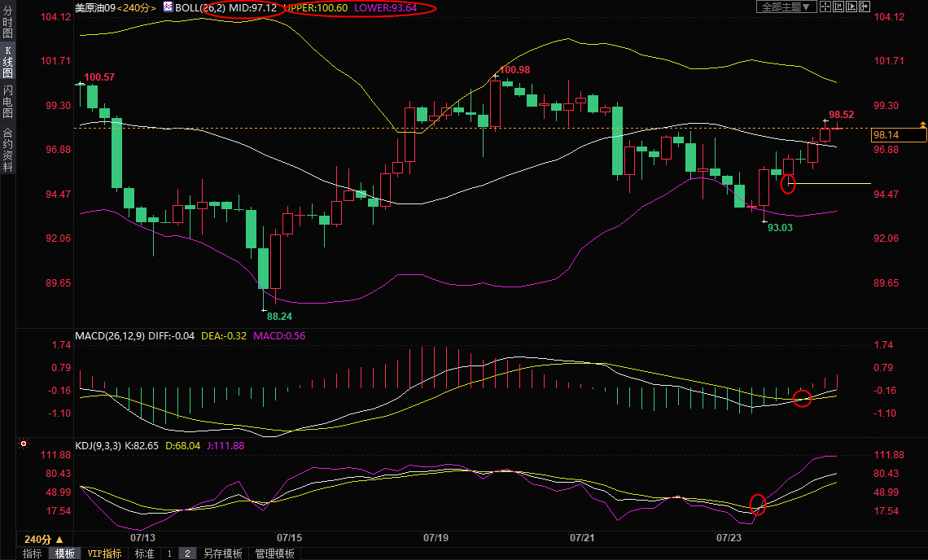Click the BOLL indicator chart icon
This screenshot has height=560, width=928.
point(168,7)
